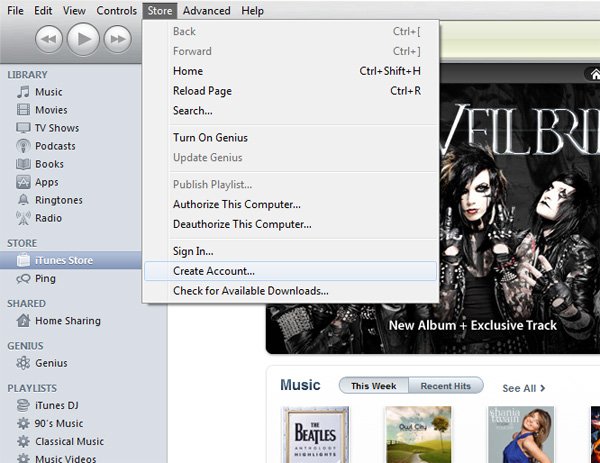The height and width of the screenshot is (463, 600).
Task: Select the Genius sidebar label
Action: point(51,363)
